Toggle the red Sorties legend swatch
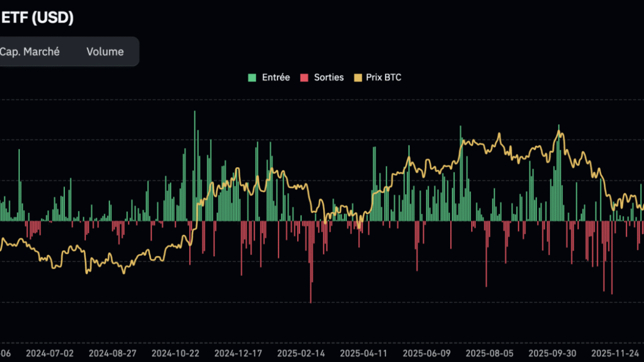Viewport: 644px width, 362px height. [x=304, y=77]
